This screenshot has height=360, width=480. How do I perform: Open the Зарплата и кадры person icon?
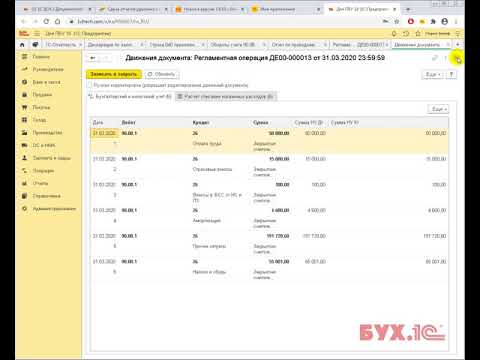click(24, 158)
